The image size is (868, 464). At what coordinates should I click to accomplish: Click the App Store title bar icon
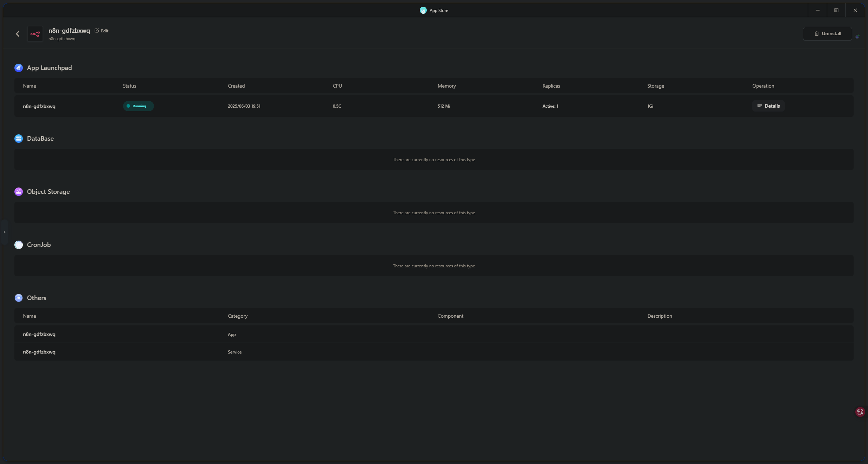[423, 10]
